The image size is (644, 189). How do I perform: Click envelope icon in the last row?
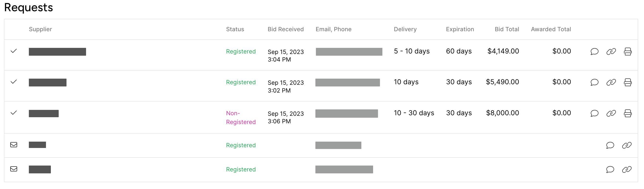click(14, 169)
